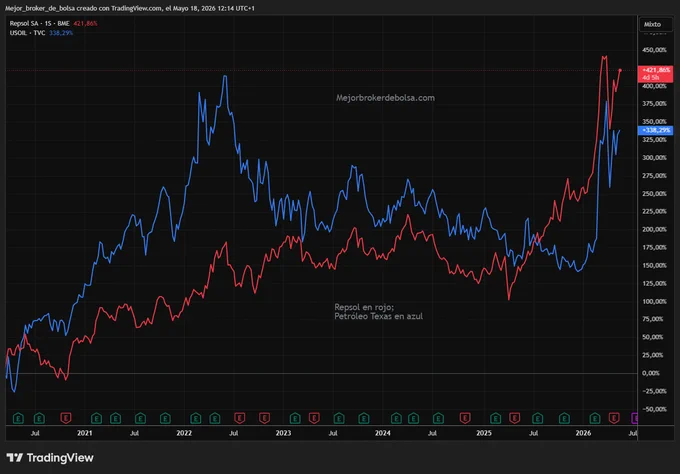Click the 0,00% label on the price axis
Screen dimensions: 680x474
(651, 373)
